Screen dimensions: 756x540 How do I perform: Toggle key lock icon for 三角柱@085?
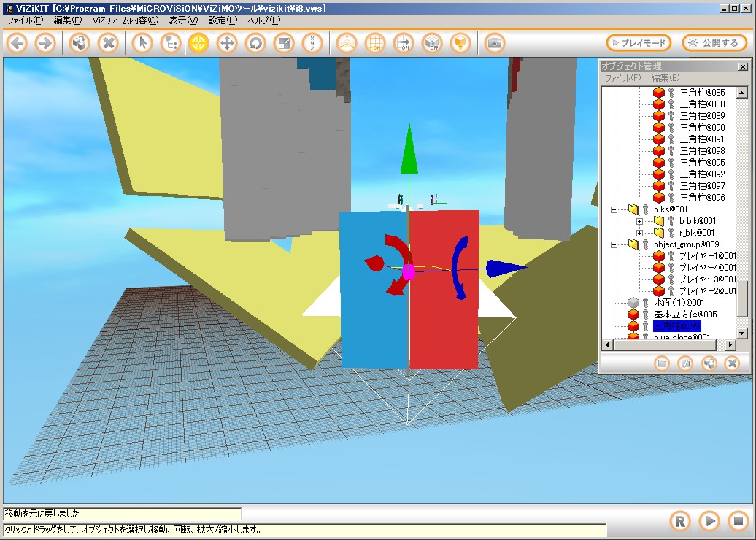[671, 93]
